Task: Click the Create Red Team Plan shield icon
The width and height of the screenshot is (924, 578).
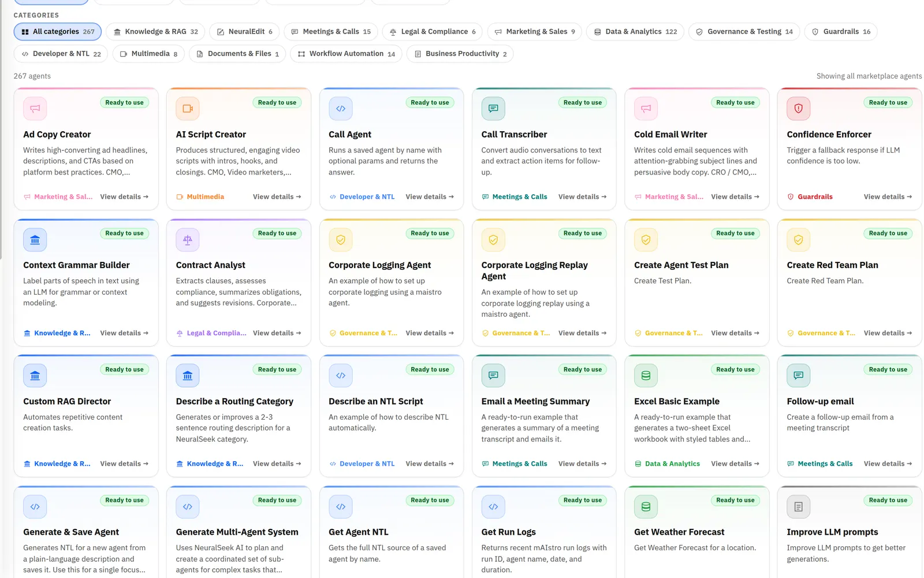Action: pyautogui.click(x=799, y=240)
